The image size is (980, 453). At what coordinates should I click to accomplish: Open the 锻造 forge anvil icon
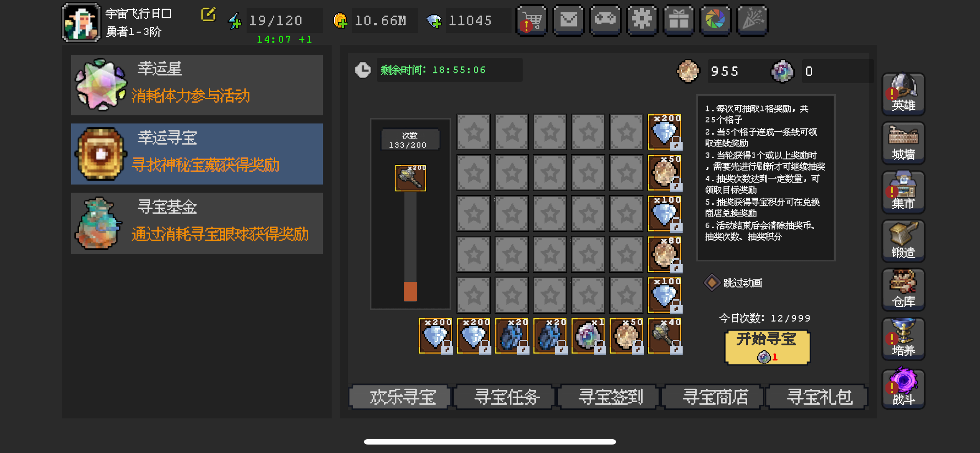tap(903, 240)
